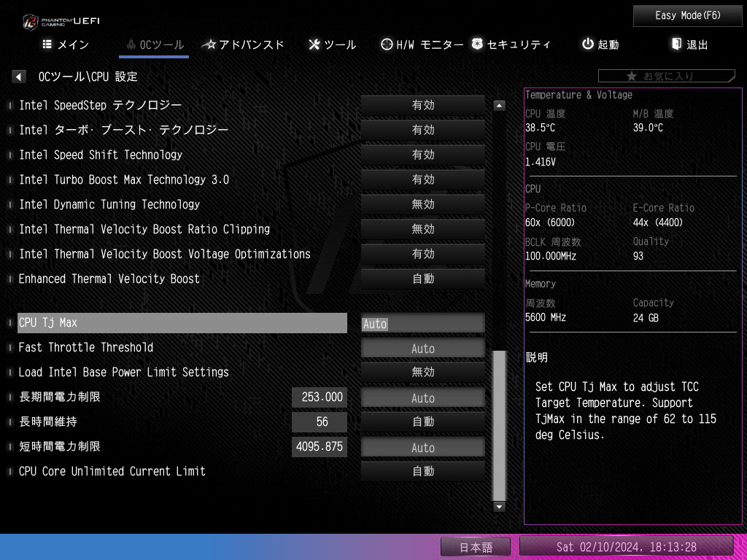The height and width of the screenshot is (560, 747).
Task: Click the 長期間電力制限 Auto field
Action: click(422, 397)
